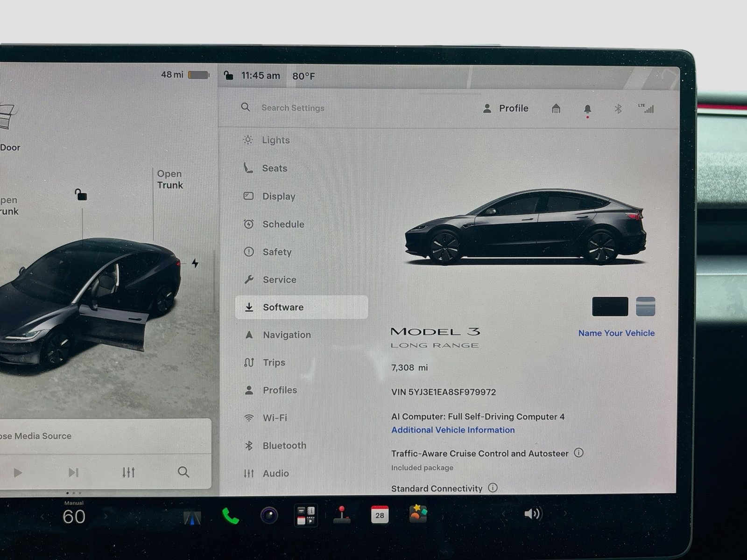Open the media equalizer sliders icon
The height and width of the screenshot is (560, 747).
pyautogui.click(x=128, y=473)
